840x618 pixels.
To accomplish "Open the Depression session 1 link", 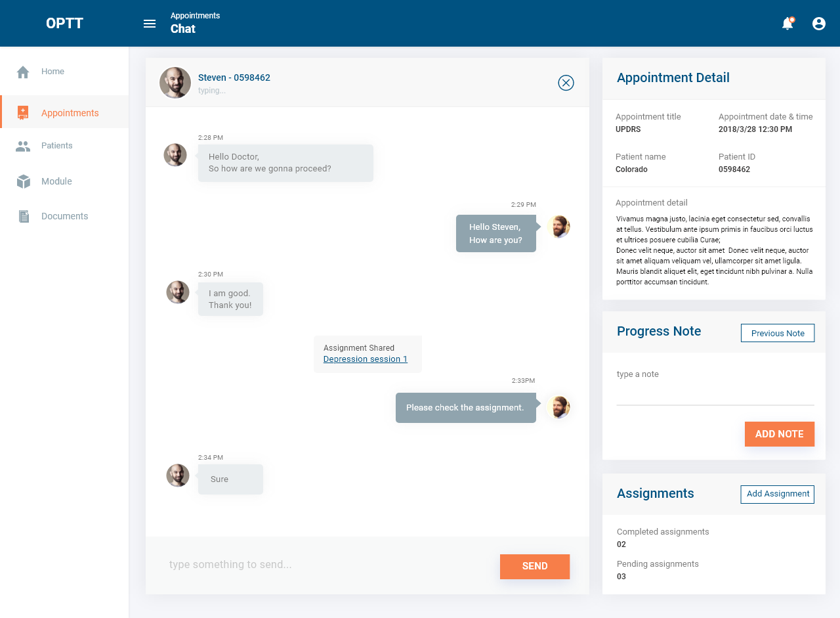I will (366, 359).
